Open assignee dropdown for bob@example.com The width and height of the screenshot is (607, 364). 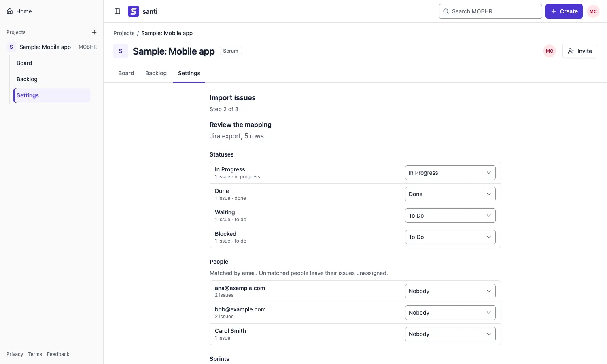click(x=450, y=313)
